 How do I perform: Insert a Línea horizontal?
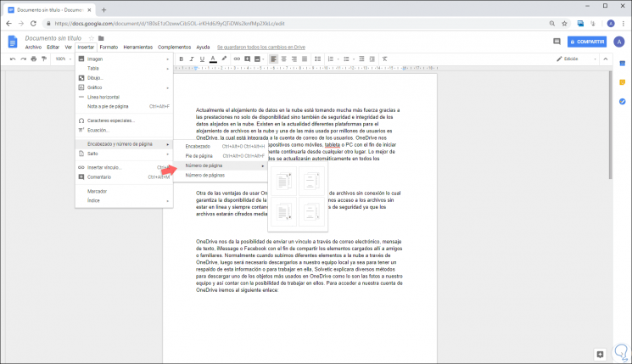tap(124, 97)
